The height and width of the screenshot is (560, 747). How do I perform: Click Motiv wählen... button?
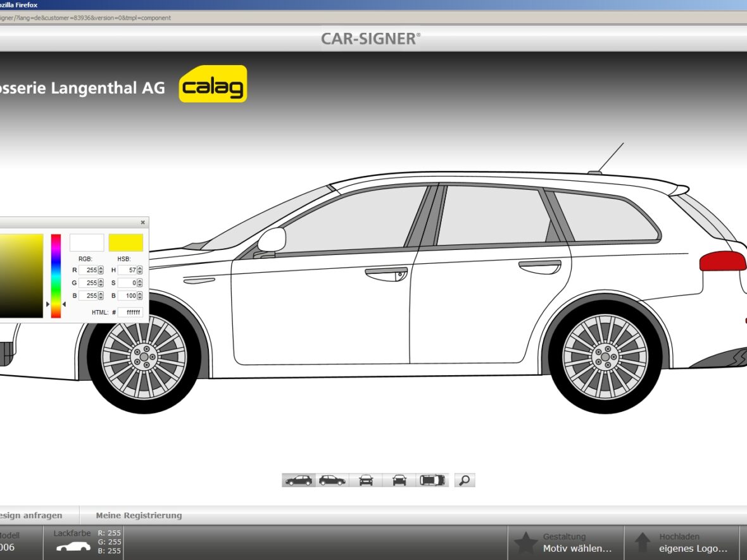pyautogui.click(x=577, y=549)
